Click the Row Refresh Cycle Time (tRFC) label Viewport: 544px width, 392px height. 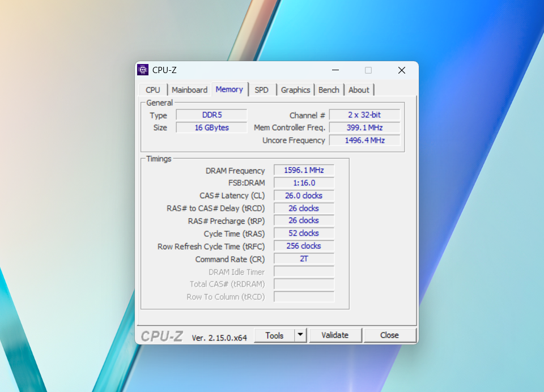point(211,246)
